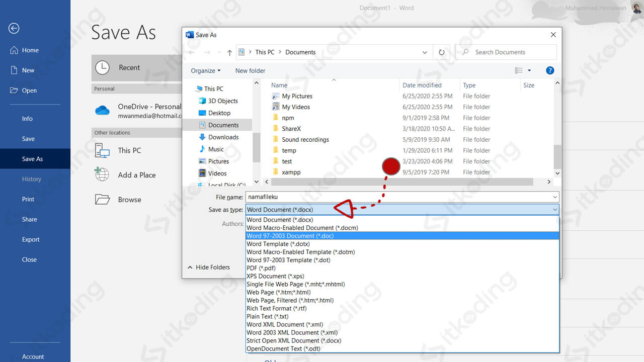Select the Recent clock icon
Viewport: 644px width, 362px height.
pyautogui.click(x=102, y=67)
